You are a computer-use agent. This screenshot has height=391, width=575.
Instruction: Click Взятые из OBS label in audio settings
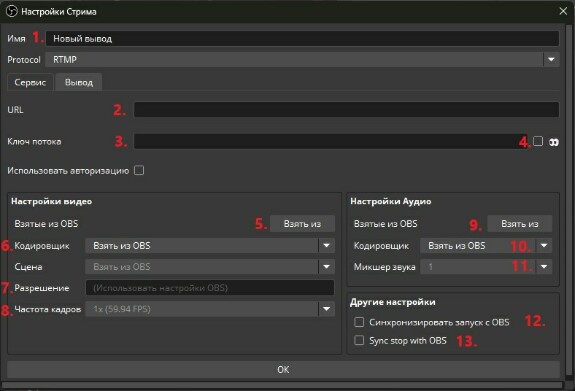(x=385, y=224)
